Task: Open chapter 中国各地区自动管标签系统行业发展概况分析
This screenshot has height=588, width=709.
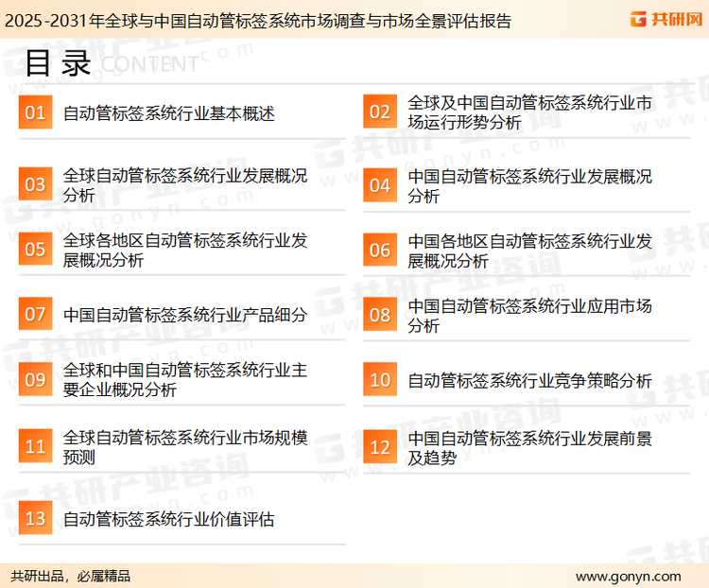Action: [x=529, y=251]
